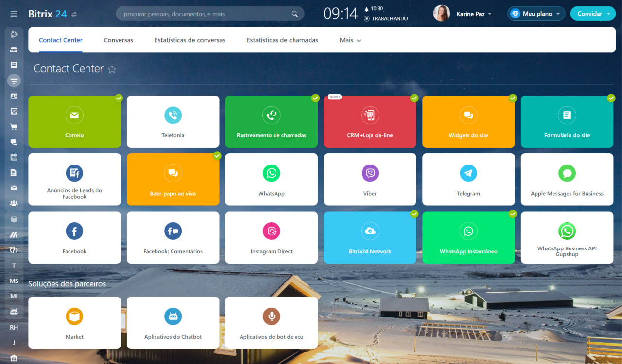Open Aplicativos do bot de voz tile
Image resolution: width=622 pixels, height=364 pixels.
(x=272, y=323)
